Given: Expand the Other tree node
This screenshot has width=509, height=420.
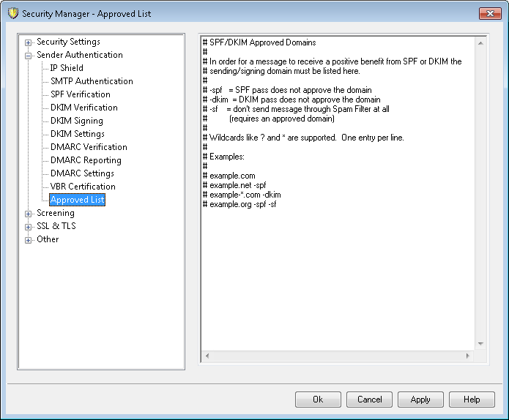Looking at the screenshot, I should [x=29, y=240].
